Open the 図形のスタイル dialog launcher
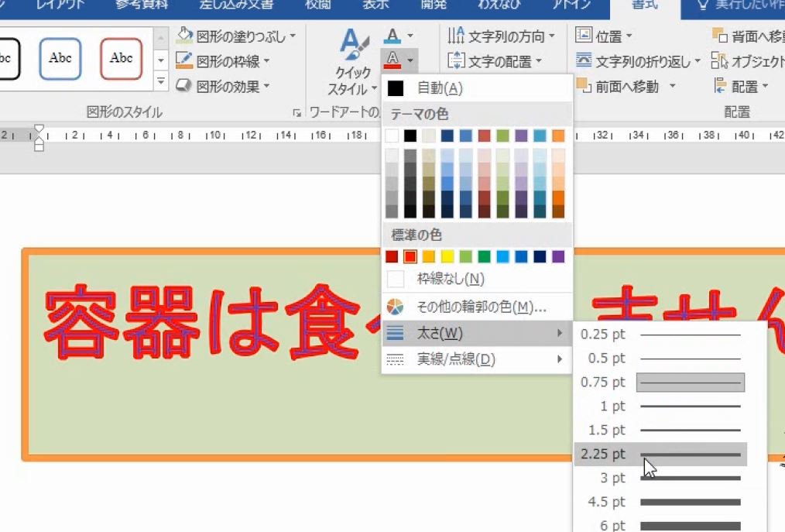This screenshot has width=785, height=532. [x=297, y=113]
